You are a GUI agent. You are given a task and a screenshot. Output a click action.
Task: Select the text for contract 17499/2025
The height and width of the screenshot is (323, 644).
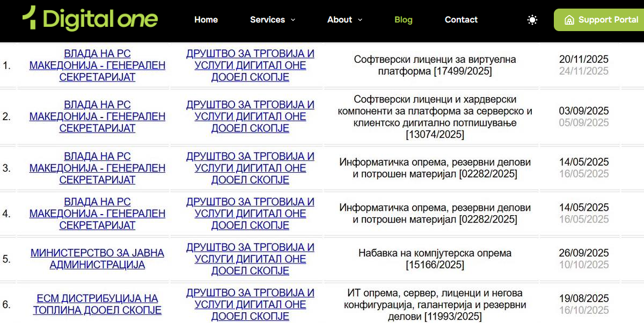435,65
